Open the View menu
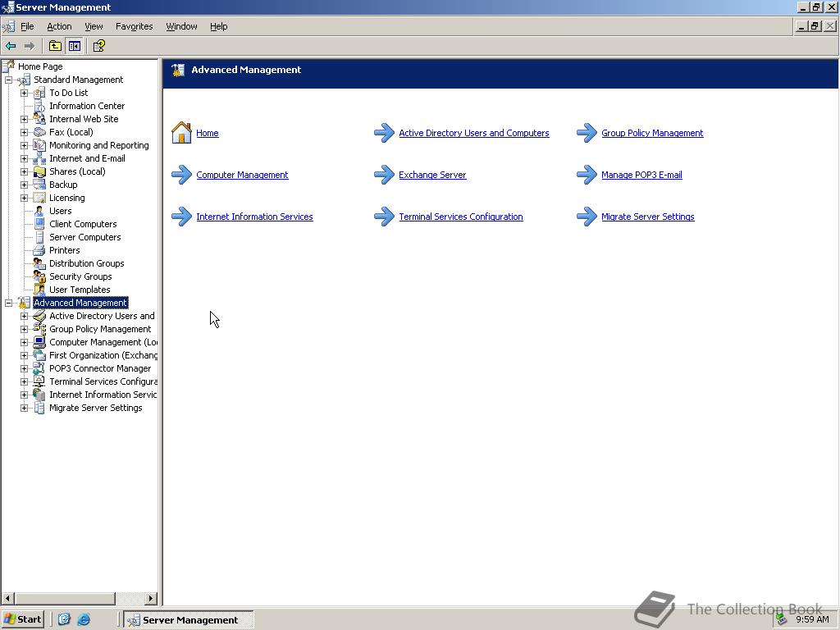The height and width of the screenshot is (630, 840). pos(94,26)
